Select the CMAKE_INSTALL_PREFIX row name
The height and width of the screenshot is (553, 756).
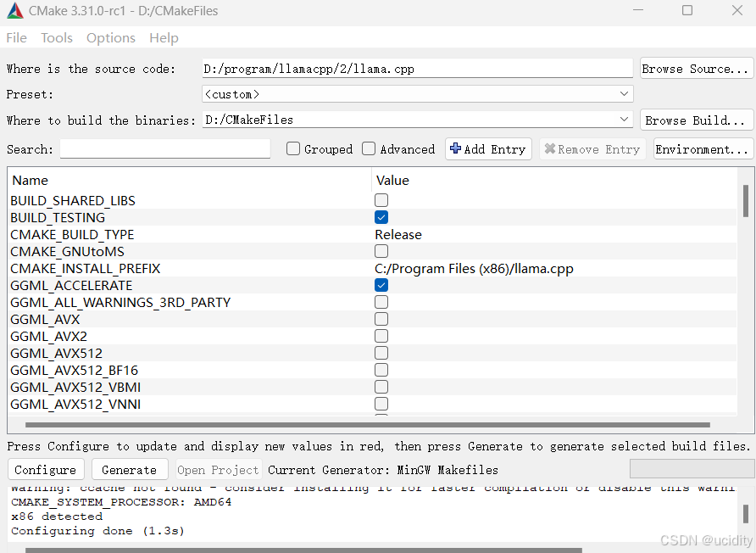pos(86,268)
